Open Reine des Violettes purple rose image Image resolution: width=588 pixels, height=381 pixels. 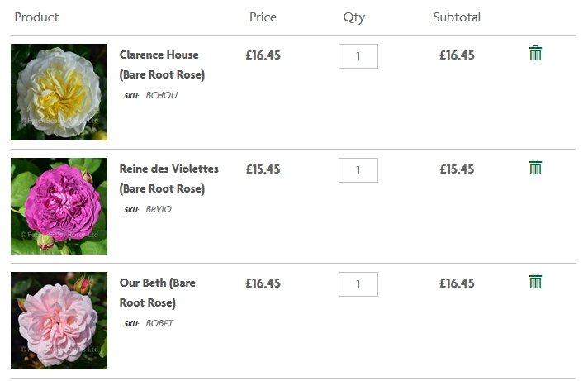[59, 206]
